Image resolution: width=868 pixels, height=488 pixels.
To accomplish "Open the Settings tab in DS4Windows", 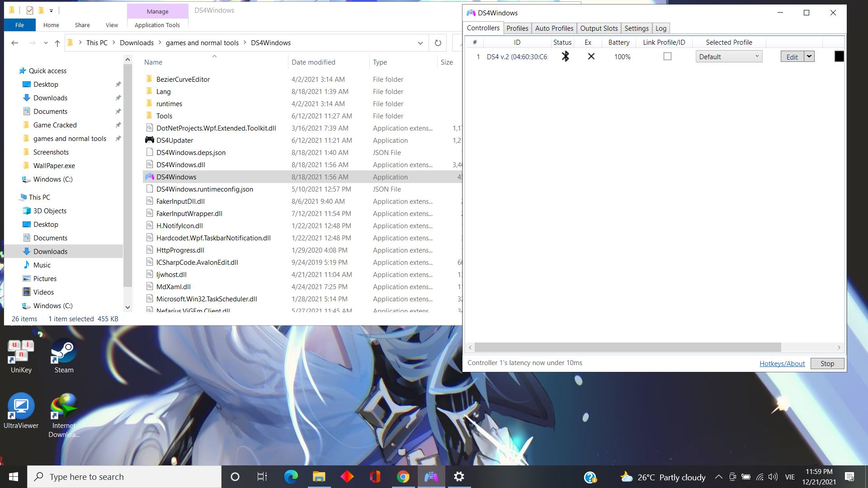I will tap(636, 28).
